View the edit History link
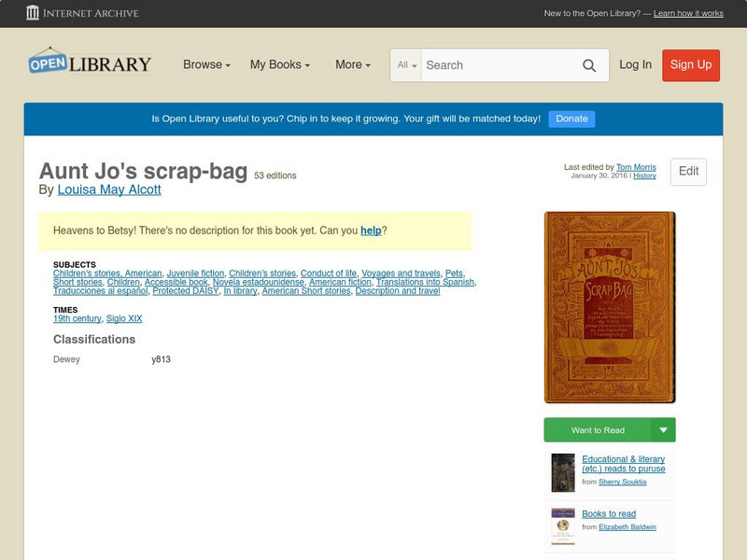The image size is (747, 560). pos(644,176)
